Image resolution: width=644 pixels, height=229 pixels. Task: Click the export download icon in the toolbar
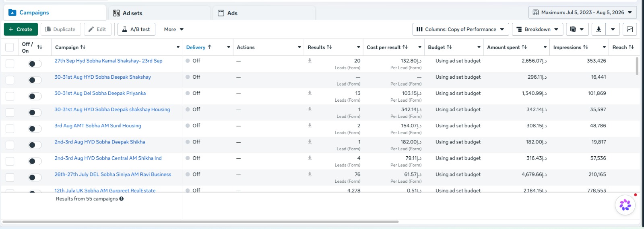(599, 29)
